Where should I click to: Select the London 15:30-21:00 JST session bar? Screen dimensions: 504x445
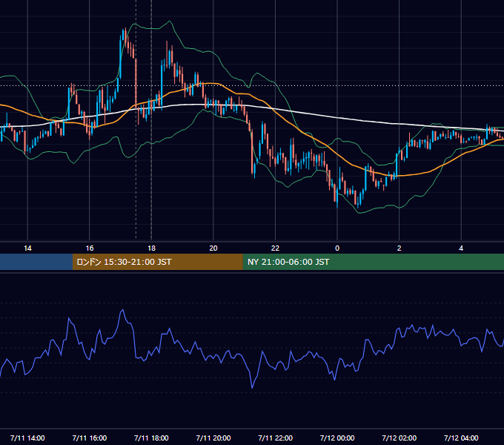point(157,262)
